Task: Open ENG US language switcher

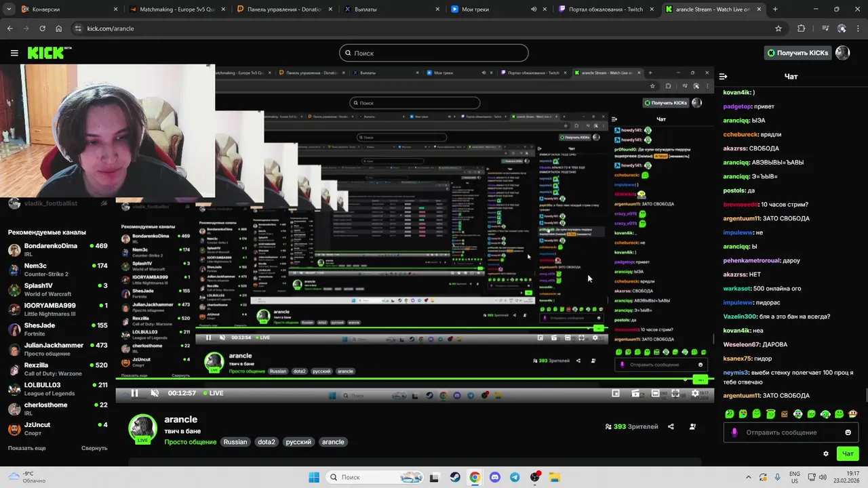Action: [795, 477]
